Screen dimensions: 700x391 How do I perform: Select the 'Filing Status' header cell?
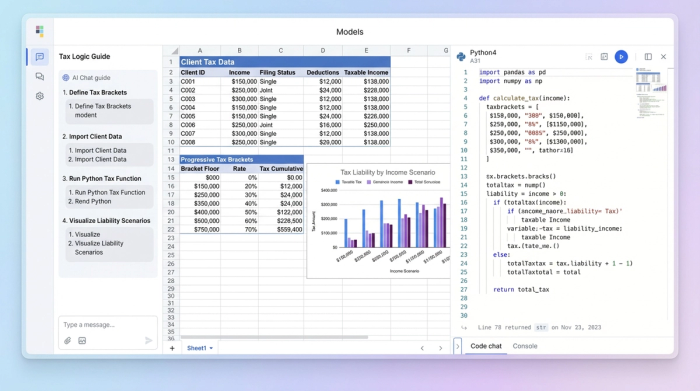[281, 72]
